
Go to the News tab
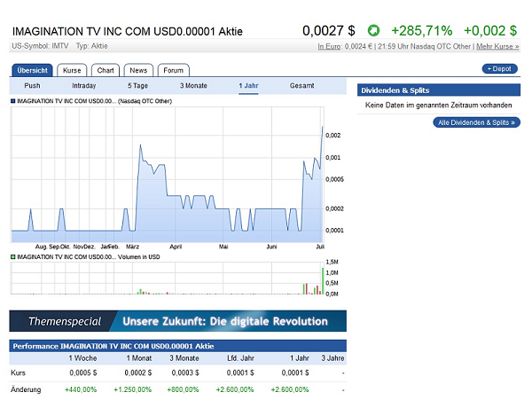pos(138,70)
